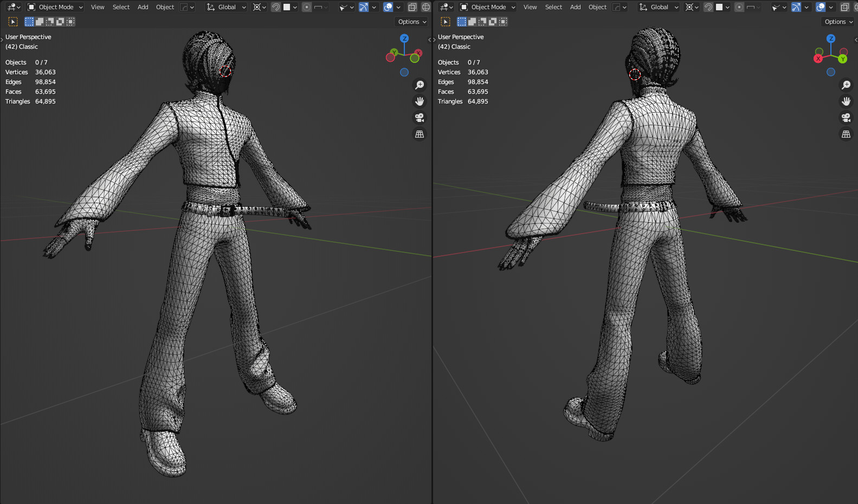Click Triangles count 64,895 in right viewport

coord(478,101)
